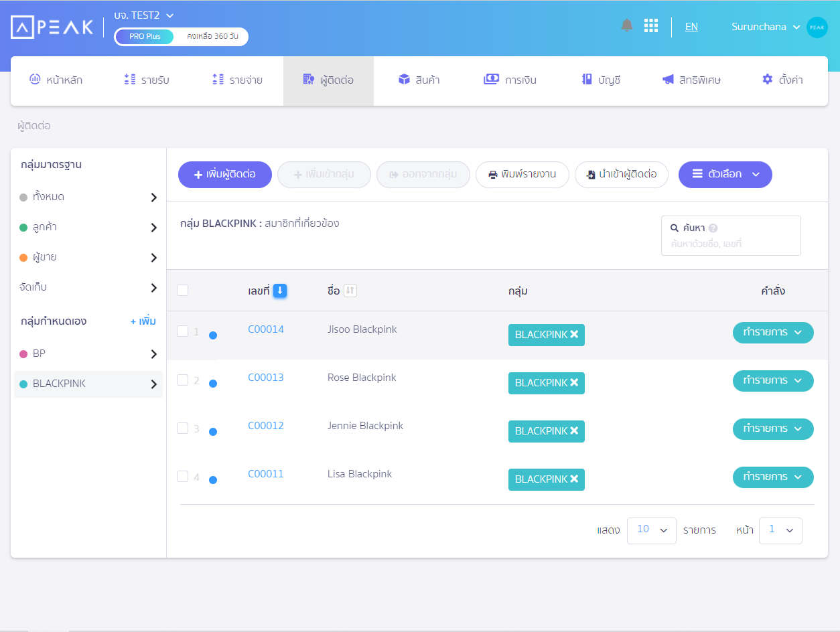Image resolution: width=840 pixels, height=632 pixels.
Task: Click the search help question icon
Action: pyautogui.click(x=713, y=228)
